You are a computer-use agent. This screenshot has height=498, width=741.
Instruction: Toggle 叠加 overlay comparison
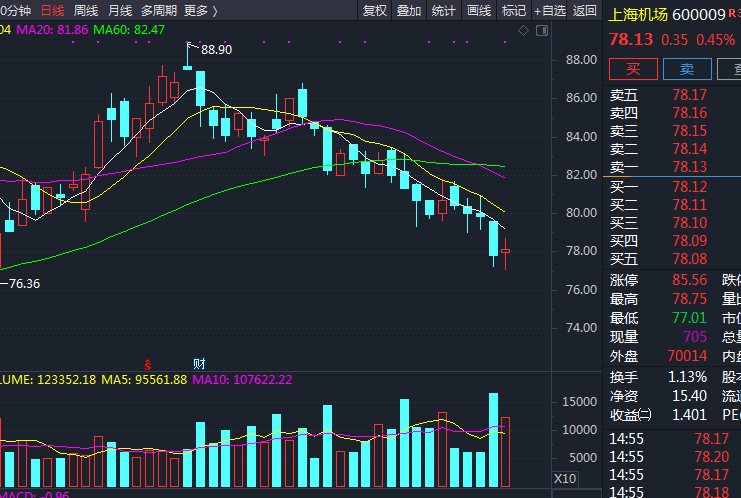[408, 11]
